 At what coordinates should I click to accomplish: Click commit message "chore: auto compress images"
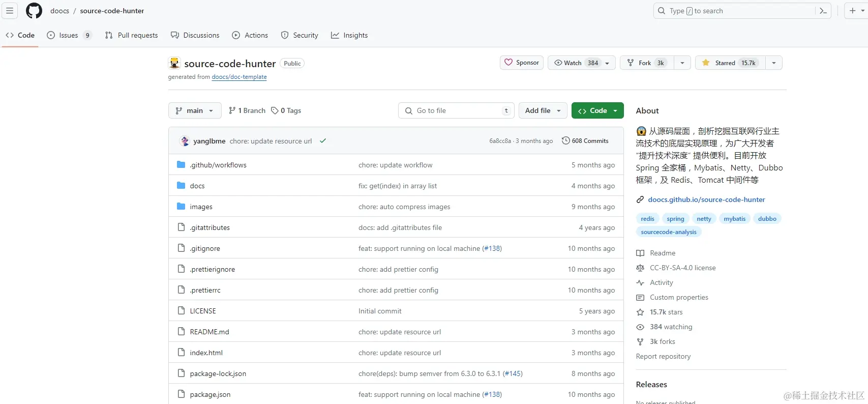coord(404,207)
